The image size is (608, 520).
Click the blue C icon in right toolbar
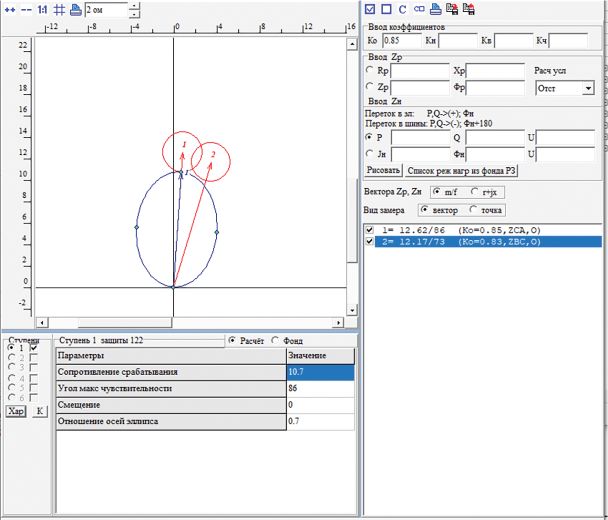pos(402,9)
